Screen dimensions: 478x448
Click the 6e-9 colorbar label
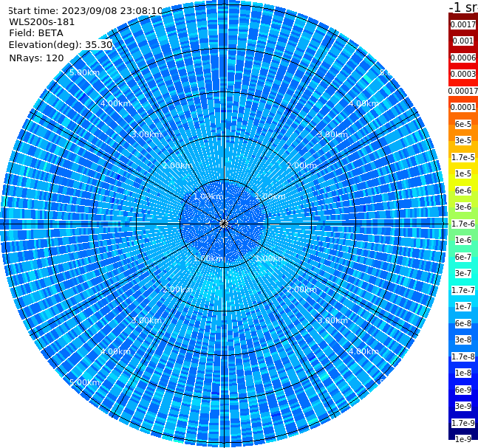463,390
